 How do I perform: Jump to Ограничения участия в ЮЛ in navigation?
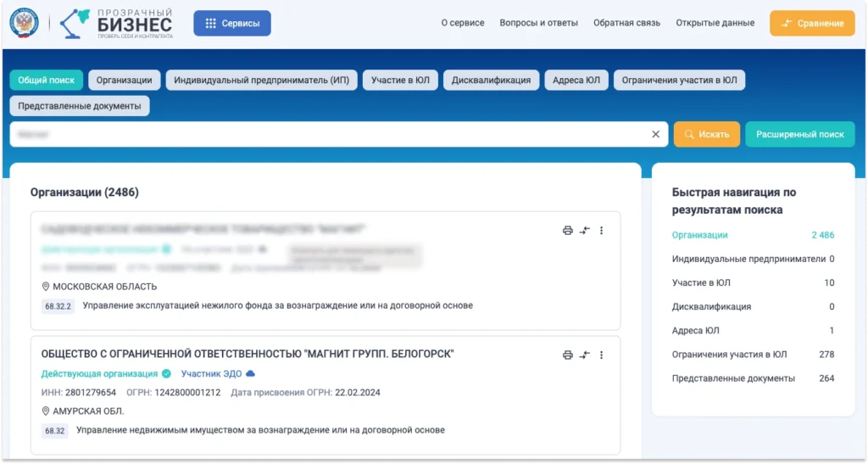pyautogui.click(x=729, y=355)
